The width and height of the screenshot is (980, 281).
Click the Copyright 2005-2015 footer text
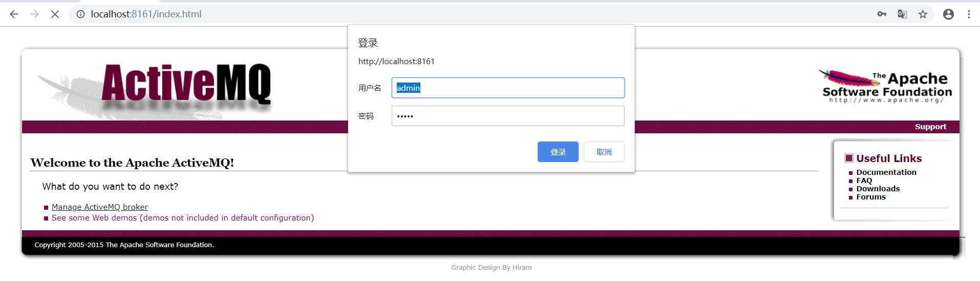point(124,245)
